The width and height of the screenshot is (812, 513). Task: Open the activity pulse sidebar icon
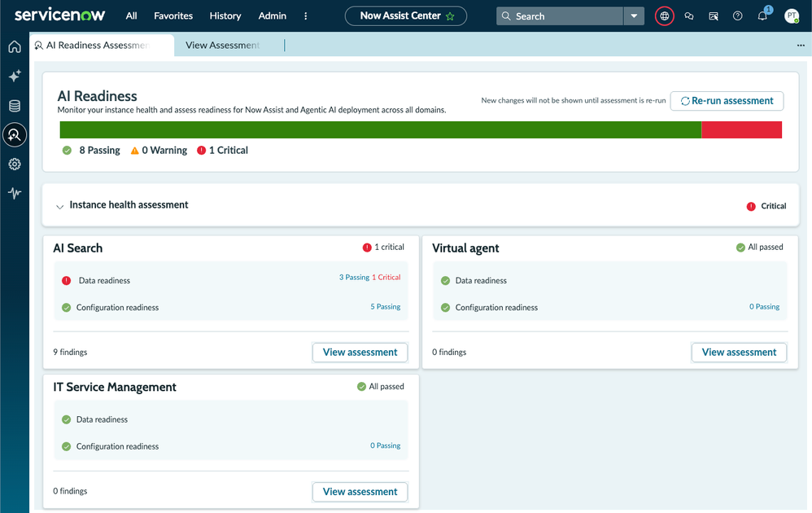(x=15, y=193)
